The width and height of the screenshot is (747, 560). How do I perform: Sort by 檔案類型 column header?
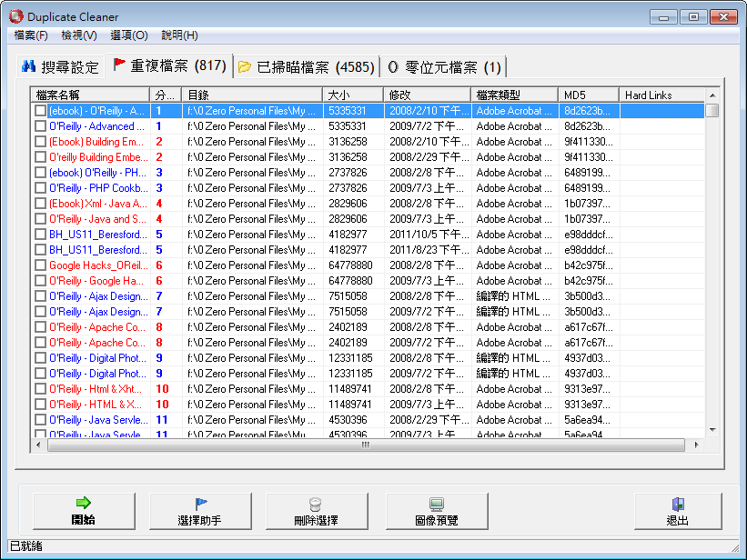coord(514,95)
